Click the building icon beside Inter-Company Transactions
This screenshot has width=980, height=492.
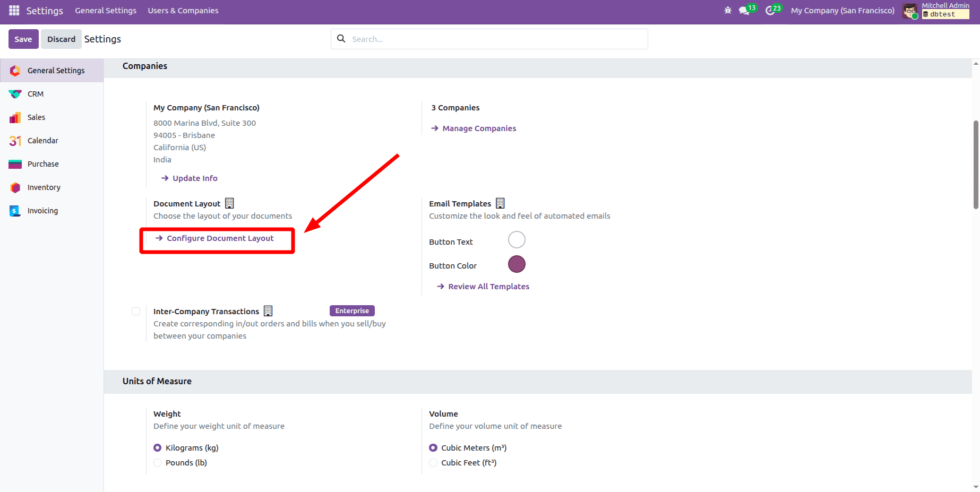point(268,311)
